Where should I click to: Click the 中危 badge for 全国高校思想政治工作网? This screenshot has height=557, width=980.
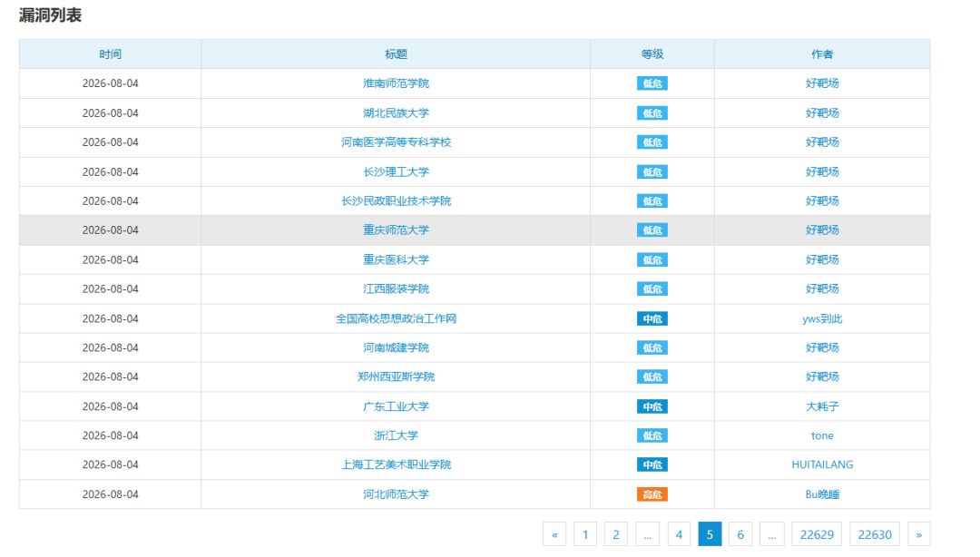point(652,318)
